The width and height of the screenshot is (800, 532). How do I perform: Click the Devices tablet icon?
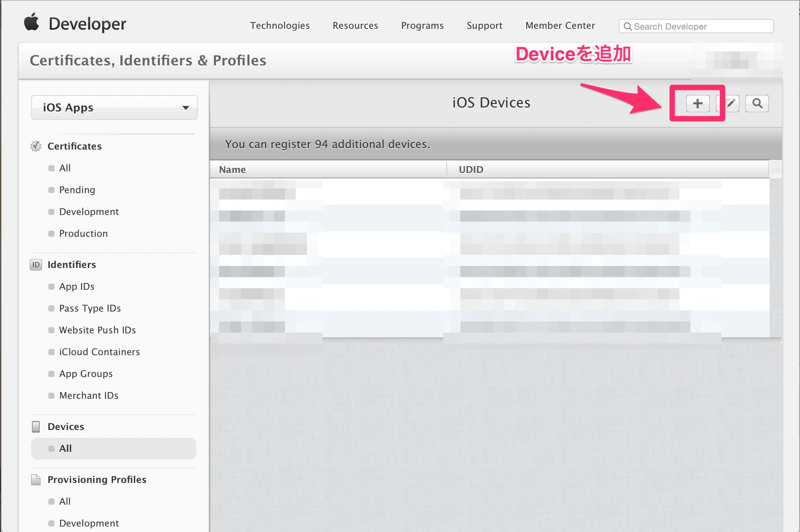pyautogui.click(x=36, y=427)
